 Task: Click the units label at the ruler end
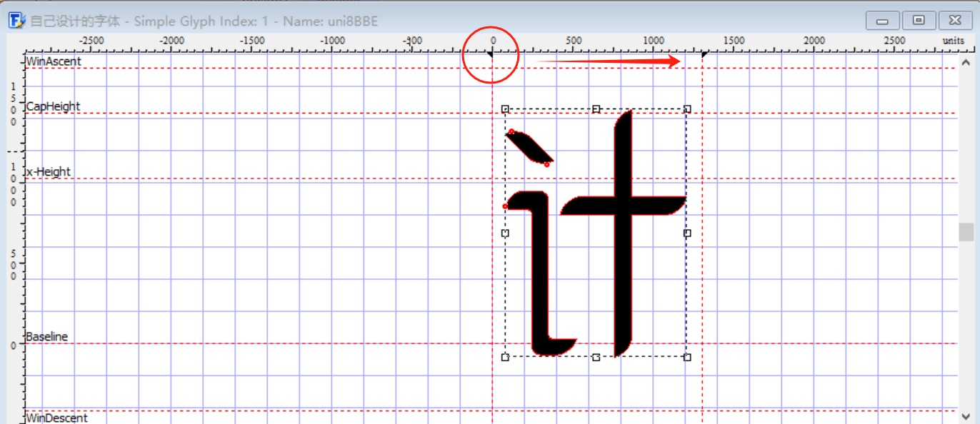click(x=953, y=41)
